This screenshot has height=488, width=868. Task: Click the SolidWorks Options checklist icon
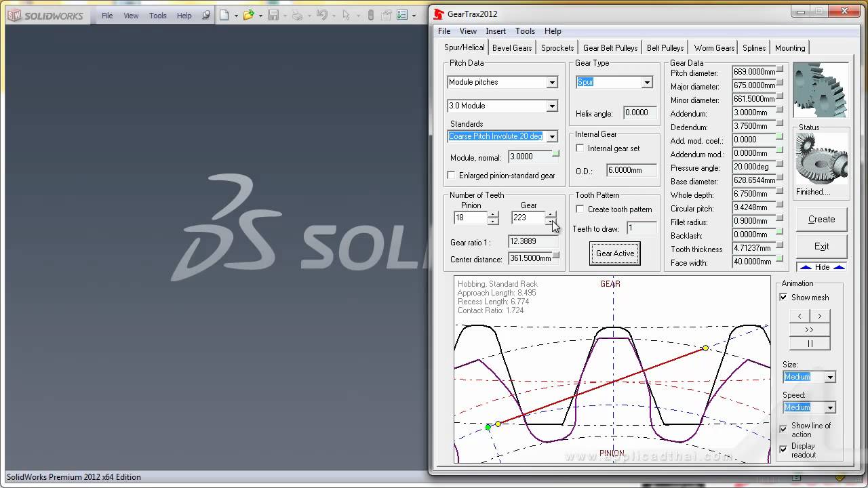point(402,15)
